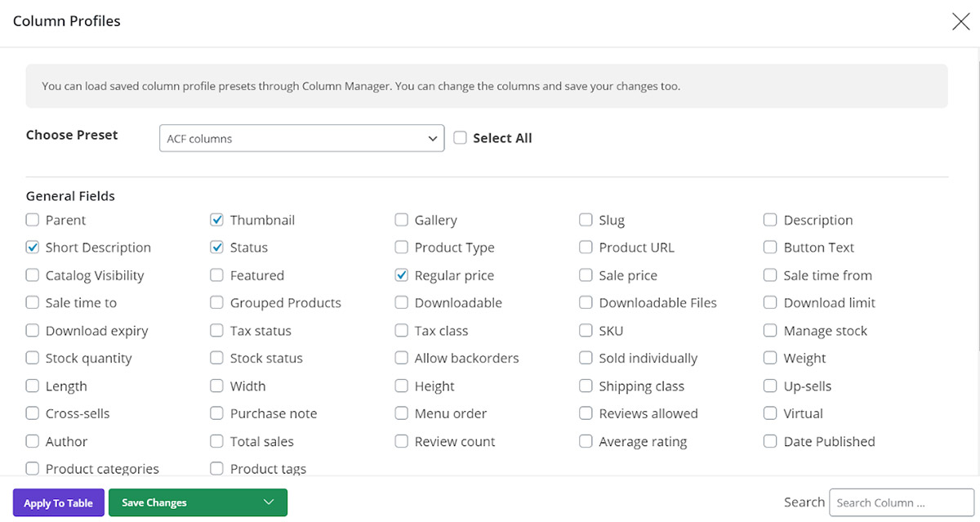Check the Product categories checkbox
The image size is (980, 522).
33,468
